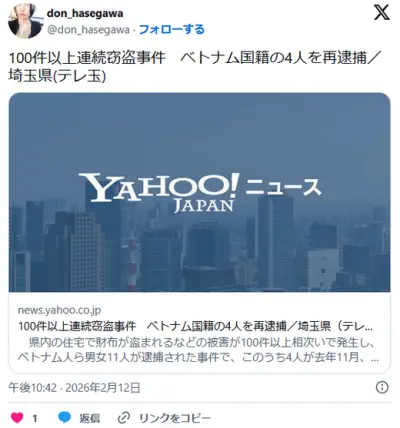Click the X logo icon

(382, 13)
